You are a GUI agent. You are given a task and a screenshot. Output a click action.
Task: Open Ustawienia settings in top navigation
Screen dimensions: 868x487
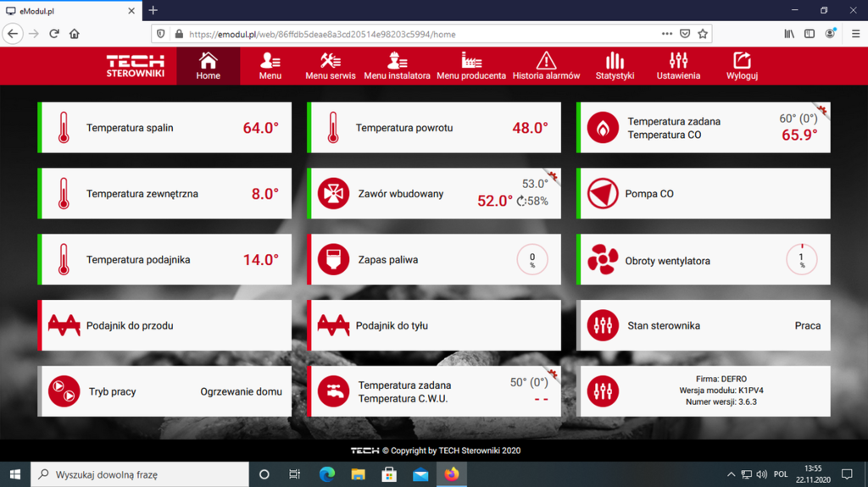pos(678,65)
